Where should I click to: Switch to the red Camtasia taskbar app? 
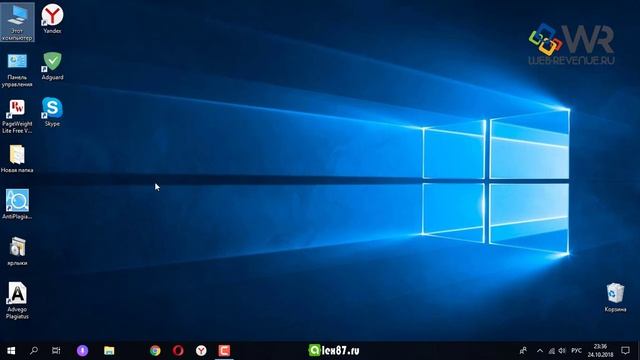tap(224, 351)
